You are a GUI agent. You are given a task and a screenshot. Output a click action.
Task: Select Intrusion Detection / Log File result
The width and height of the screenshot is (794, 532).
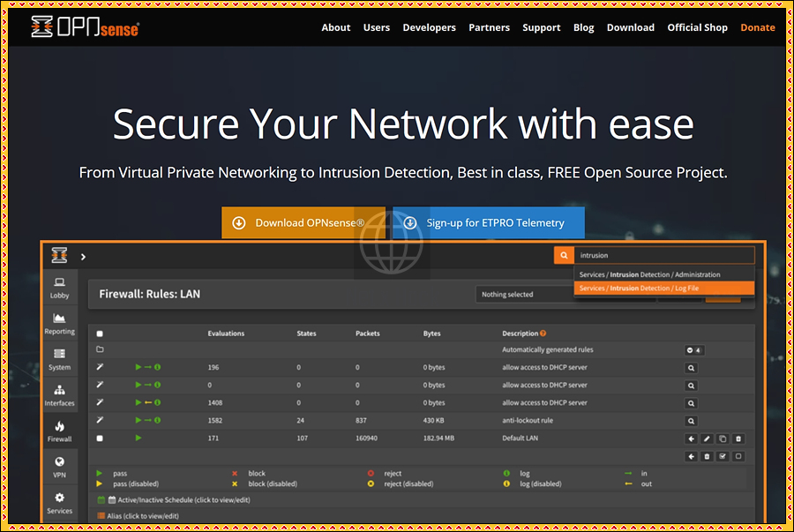click(663, 288)
